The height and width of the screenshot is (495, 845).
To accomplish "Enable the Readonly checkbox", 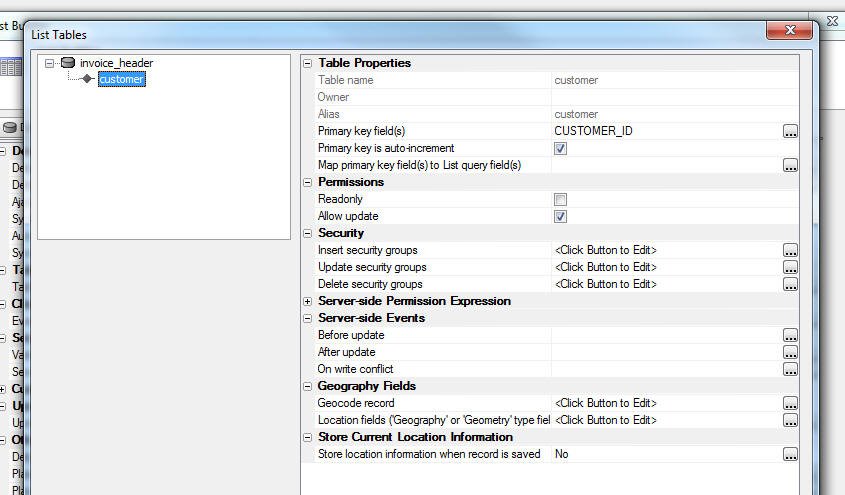I will click(560, 199).
